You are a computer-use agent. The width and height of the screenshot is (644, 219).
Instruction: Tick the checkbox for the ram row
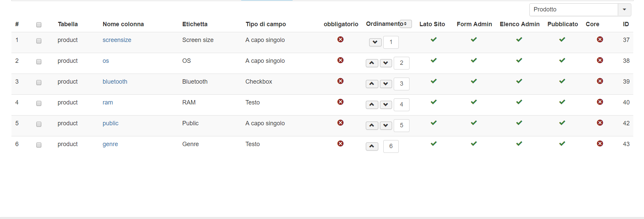39,103
